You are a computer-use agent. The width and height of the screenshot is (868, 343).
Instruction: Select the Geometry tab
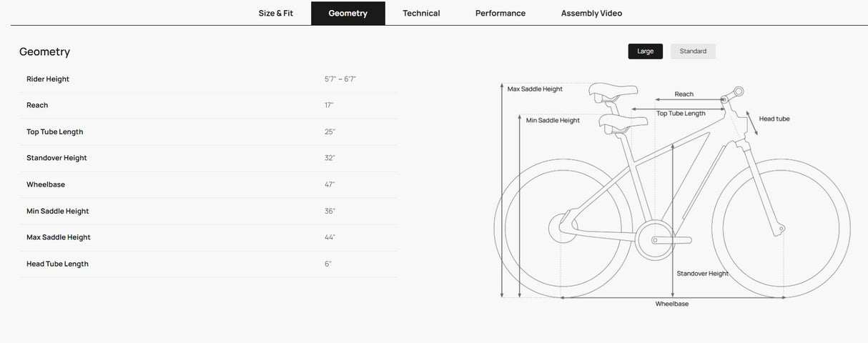tap(348, 14)
